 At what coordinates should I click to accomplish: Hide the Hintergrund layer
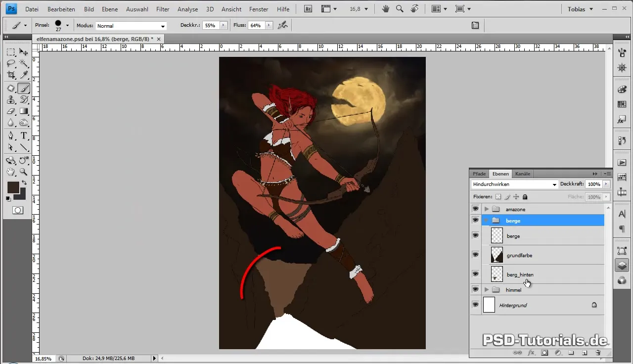[x=475, y=305]
